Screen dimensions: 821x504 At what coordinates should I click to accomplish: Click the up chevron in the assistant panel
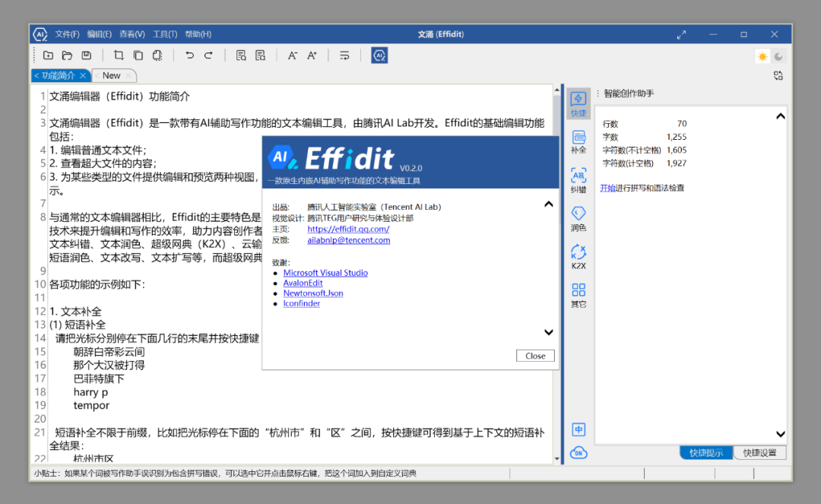[780, 116]
